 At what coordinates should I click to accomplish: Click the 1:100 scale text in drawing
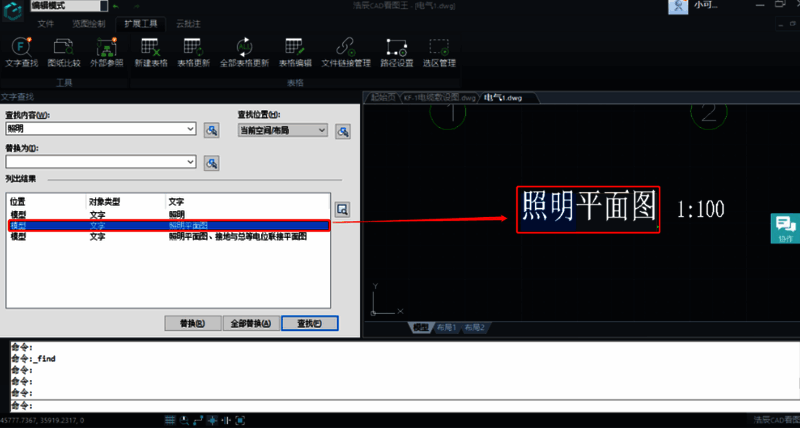click(x=701, y=210)
